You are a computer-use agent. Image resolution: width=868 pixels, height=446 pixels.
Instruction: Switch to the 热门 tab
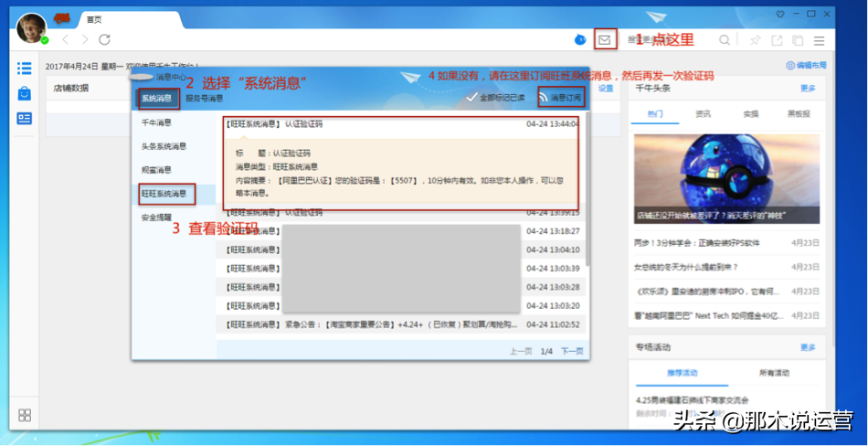(x=655, y=113)
